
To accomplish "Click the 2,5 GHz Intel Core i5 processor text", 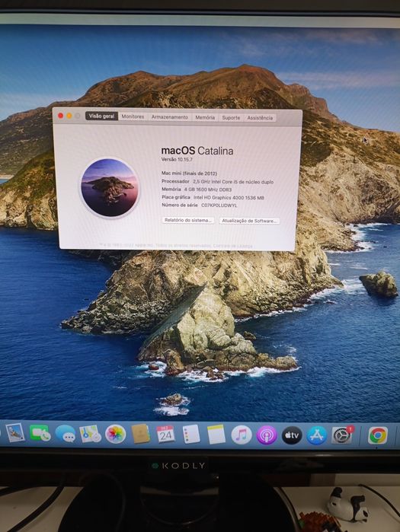I will click(233, 182).
